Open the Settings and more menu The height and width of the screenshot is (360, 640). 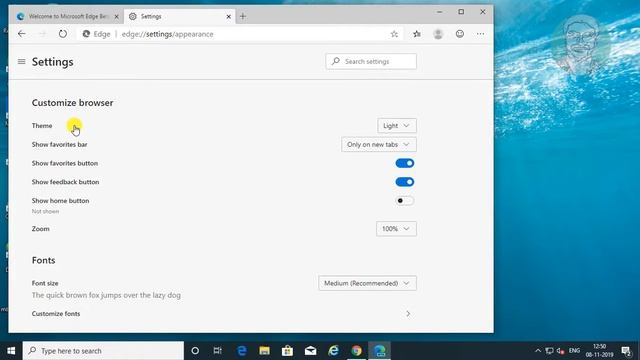click(480, 34)
